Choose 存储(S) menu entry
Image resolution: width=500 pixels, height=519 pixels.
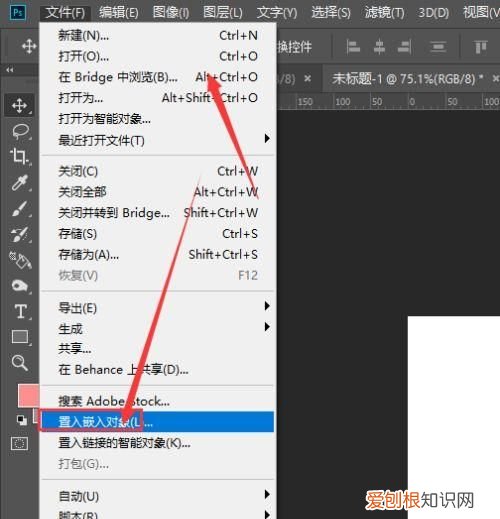[x=158, y=234]
